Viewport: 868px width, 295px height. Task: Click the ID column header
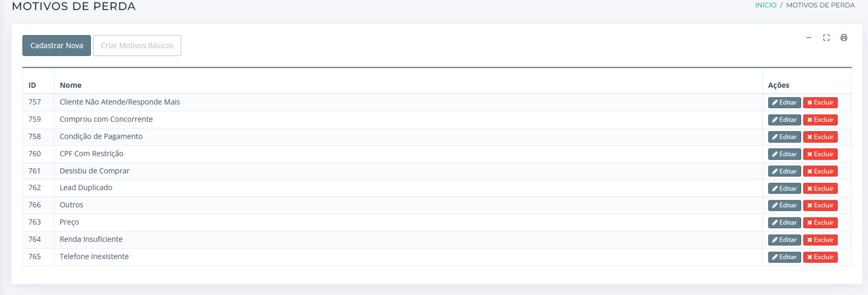point(32,85)
